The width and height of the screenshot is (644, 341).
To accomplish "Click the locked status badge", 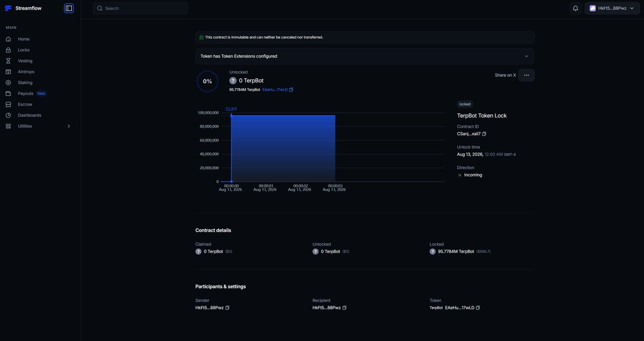I will click(x=465, y=104).
